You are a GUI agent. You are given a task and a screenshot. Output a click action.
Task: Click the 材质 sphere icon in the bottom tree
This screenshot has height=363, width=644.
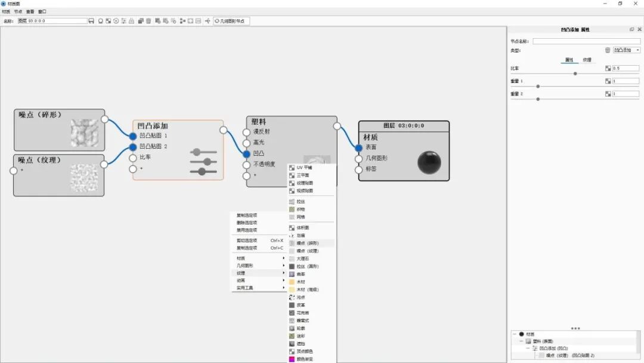click(x=521, y=334)
